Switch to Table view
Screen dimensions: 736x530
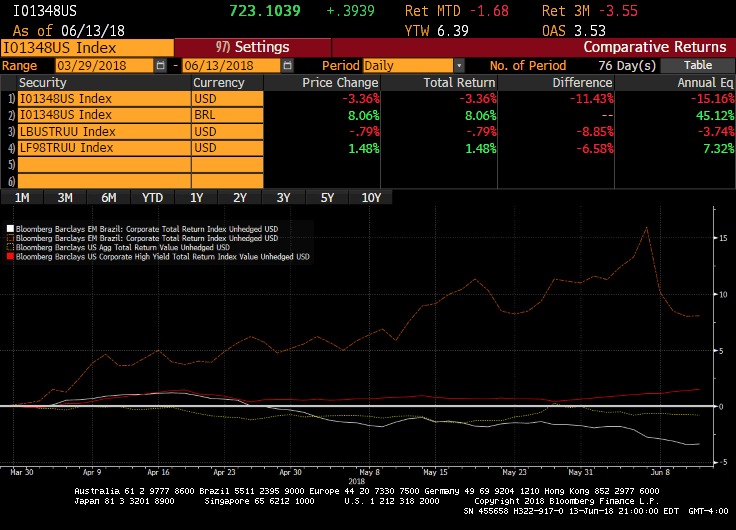pyautogui.click(x=698, y=65)
